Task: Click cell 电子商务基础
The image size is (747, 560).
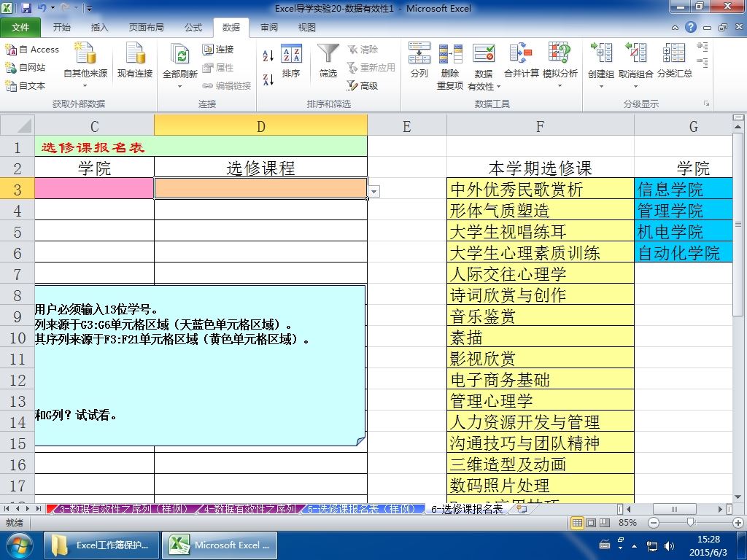Action: [x=541, y=379]
